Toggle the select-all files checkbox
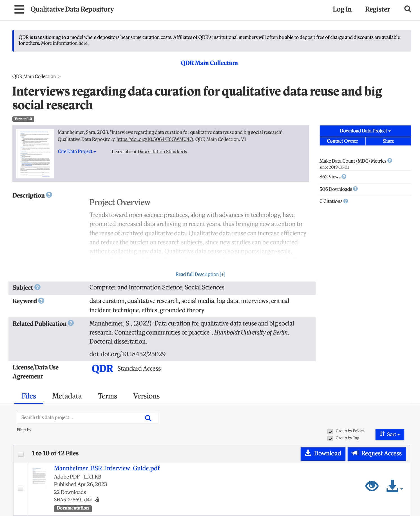This screenshot has height=516, width=420. coord(21,454)
